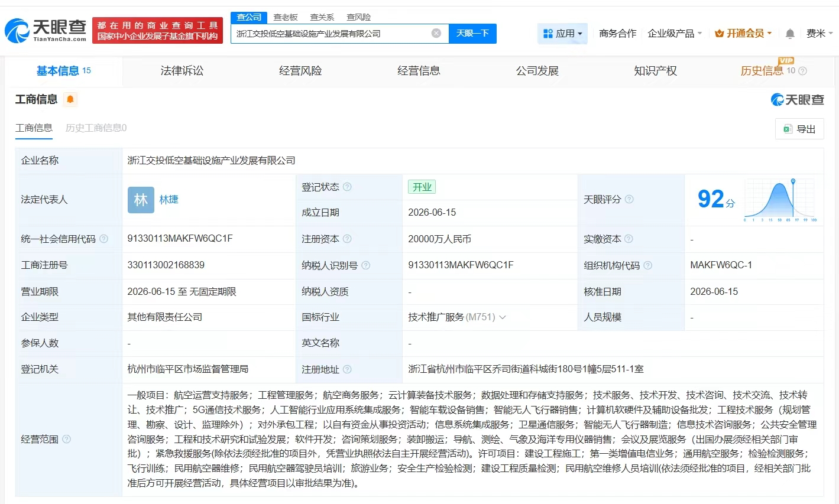Click the help icon next to 历史信息 tab
This screenshot has height=504, width=839.
click(802, 71)
